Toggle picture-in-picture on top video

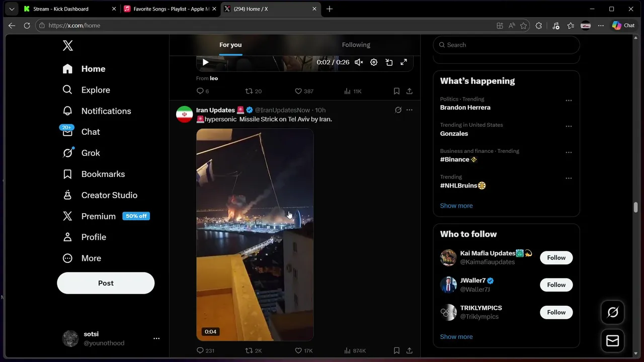coord(389,62)
